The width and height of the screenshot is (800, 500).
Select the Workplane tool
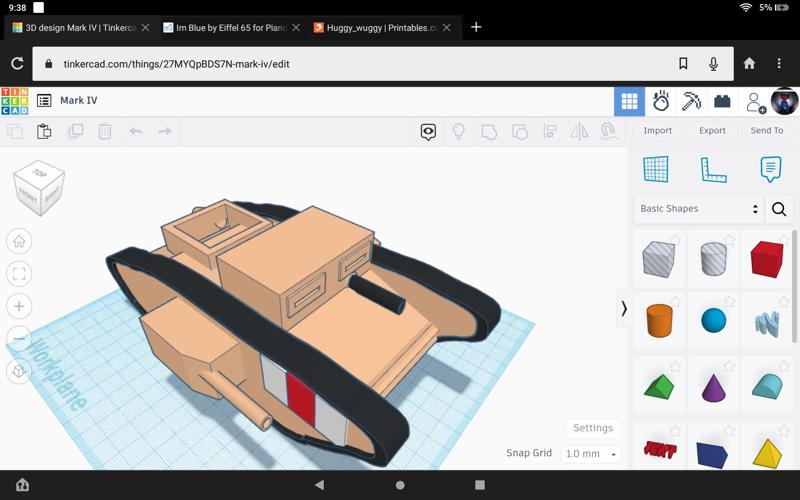(x=655, y=169)
